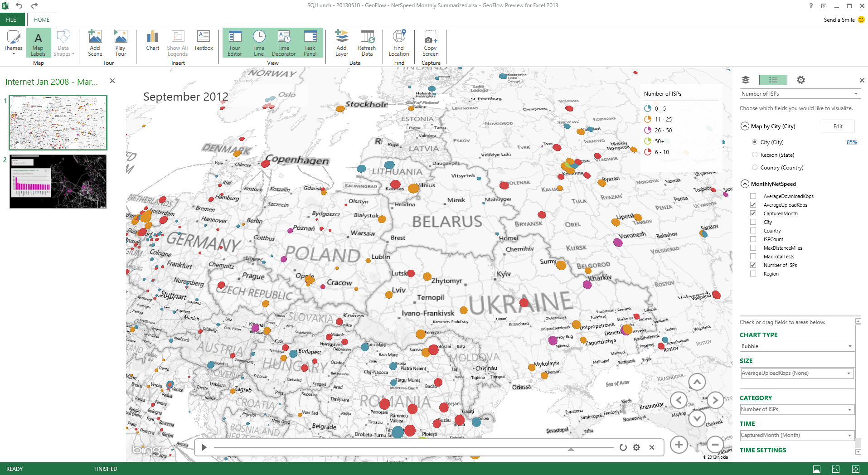Click Refresh Data
Viewport: 868px width, 475px height.
pyautogui.click(x=367, y=43)
